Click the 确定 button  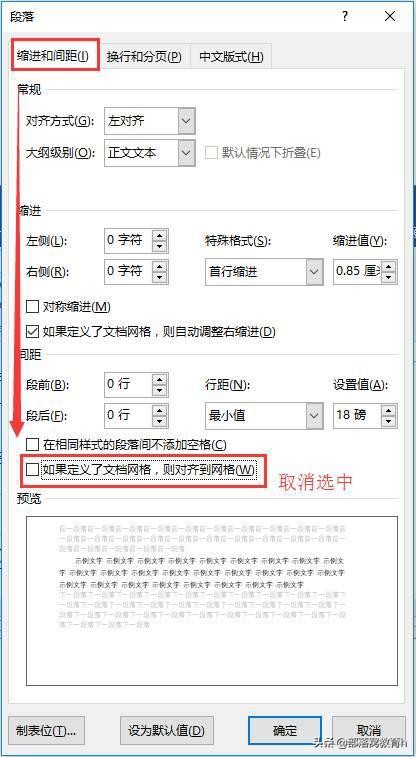click(x=285, y=730)
